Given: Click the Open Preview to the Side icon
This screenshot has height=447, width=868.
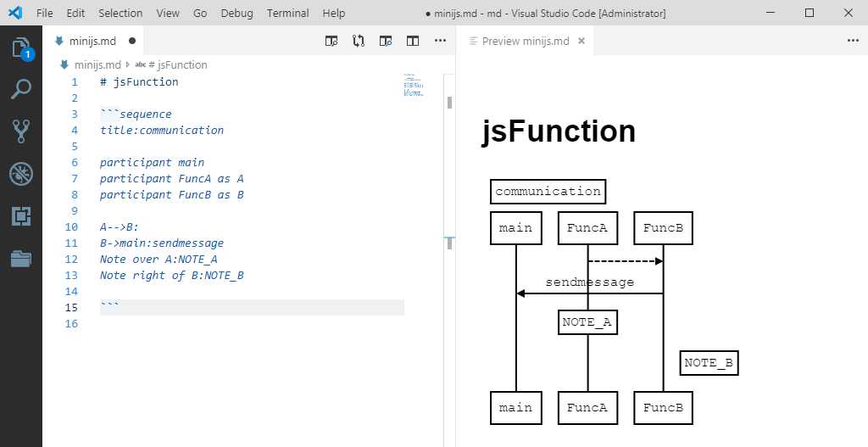Looking at the screenshot, I should tap(331, 41).
